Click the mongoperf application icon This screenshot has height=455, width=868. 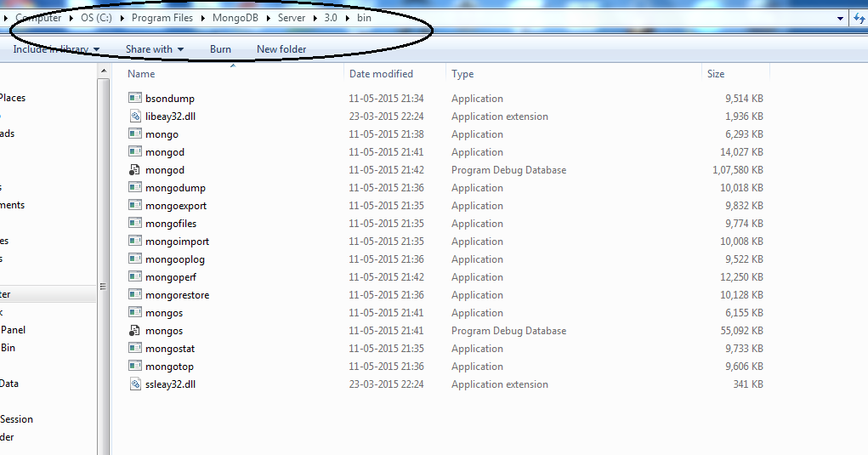[135, 276]
